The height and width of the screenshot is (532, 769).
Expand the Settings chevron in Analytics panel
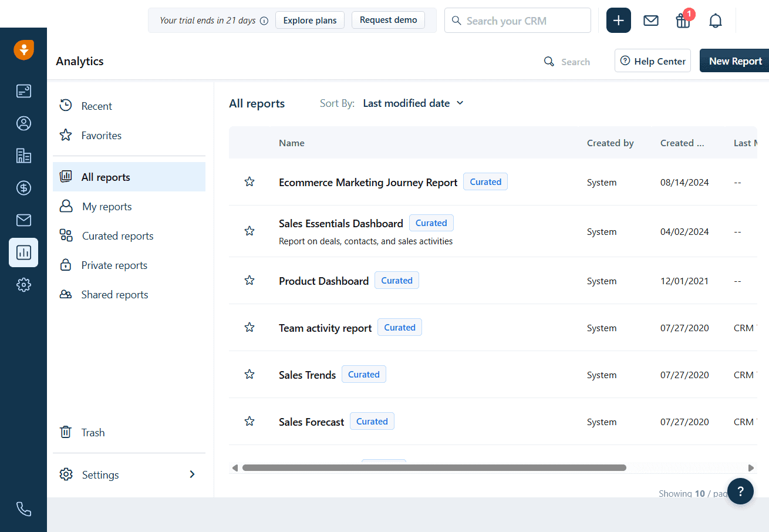(x=192, y=474)
